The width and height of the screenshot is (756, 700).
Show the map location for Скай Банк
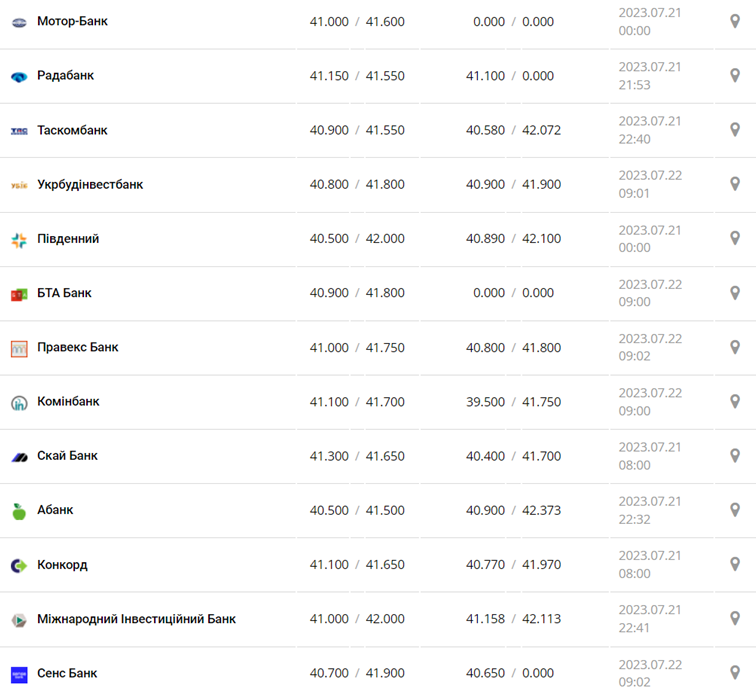pos(735,455)
